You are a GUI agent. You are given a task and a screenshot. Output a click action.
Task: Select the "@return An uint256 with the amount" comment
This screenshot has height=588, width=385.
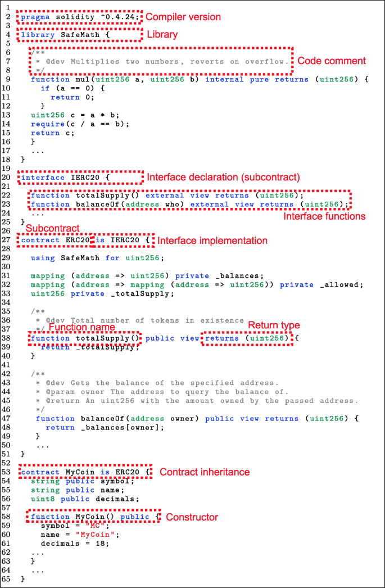click(x=202, y=401)
